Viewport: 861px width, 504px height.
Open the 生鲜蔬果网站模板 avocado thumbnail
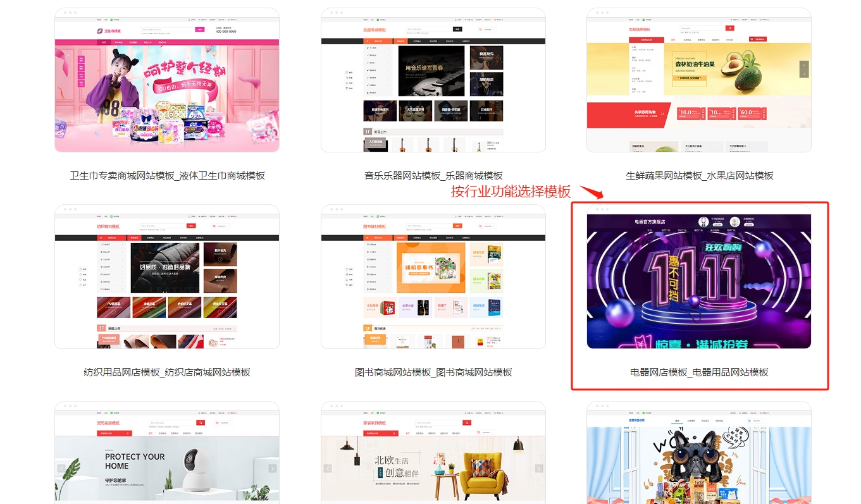(699, 80)
